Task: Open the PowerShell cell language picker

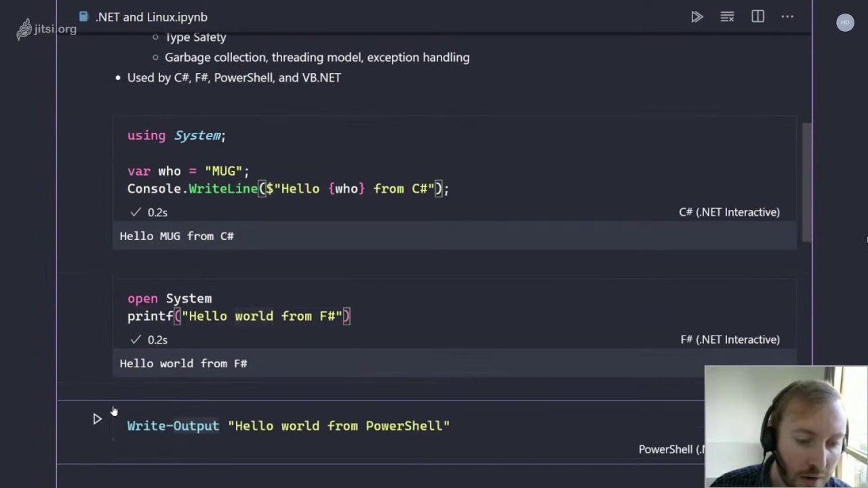Action: 671,449
